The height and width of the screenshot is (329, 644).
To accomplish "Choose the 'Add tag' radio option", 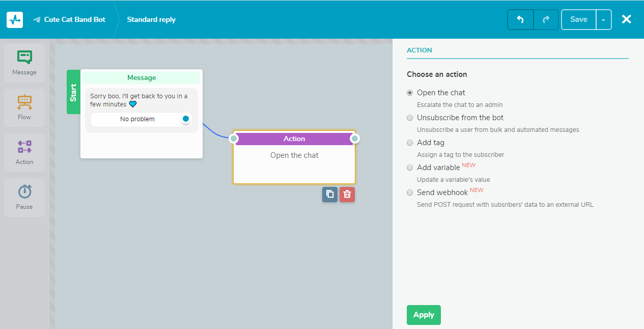I will pos(410,143).
